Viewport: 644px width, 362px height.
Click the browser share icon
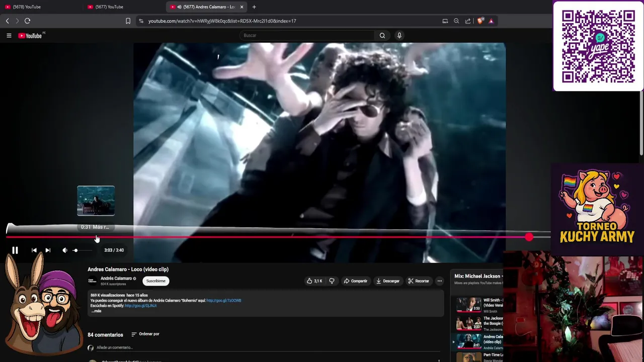click(468, 21)
